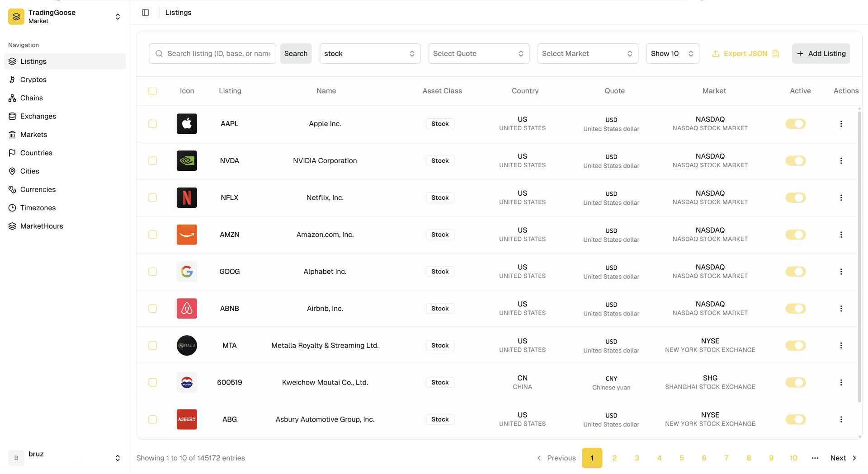Click the Asset Class column header
This screenshot has width=868, height=474.
point(442,91)
